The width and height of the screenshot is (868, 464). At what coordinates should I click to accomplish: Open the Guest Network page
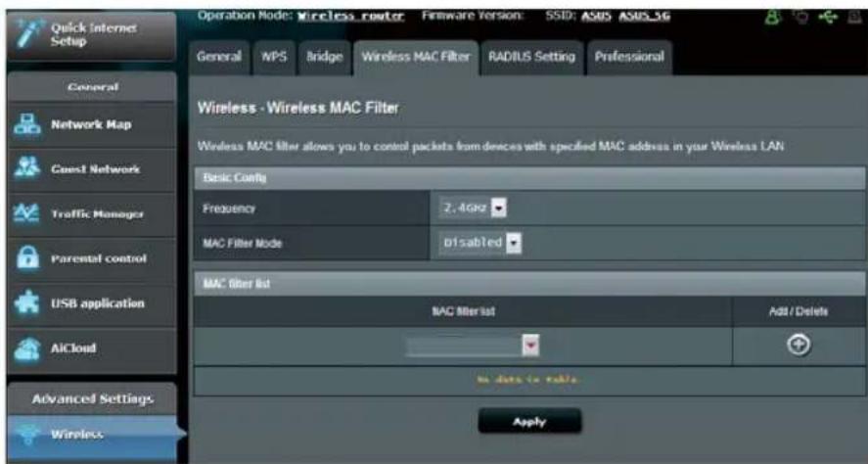tap(92, 169)
